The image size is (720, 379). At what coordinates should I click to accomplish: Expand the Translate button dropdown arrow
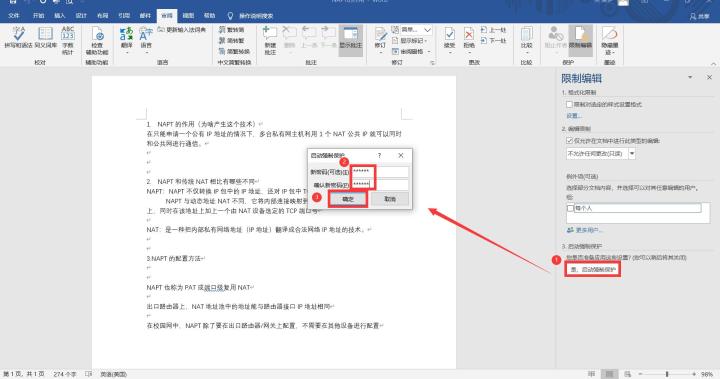pyautogui.click(x=126, y=52)
